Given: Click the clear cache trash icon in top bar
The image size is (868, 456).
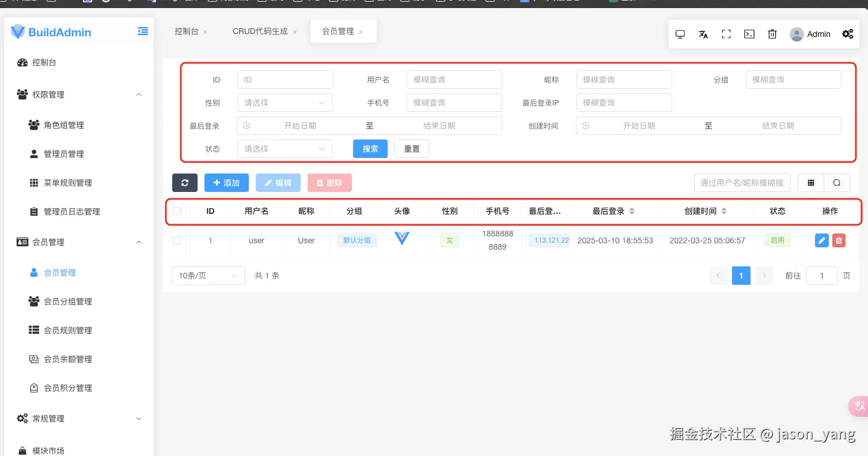Looking at the screenshot, I should point(772,34).
